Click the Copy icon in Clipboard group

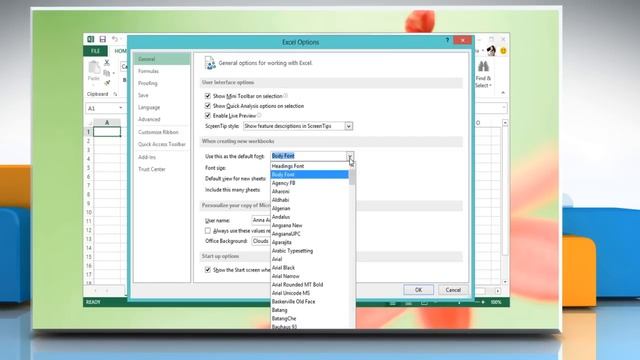pos(107,73)
